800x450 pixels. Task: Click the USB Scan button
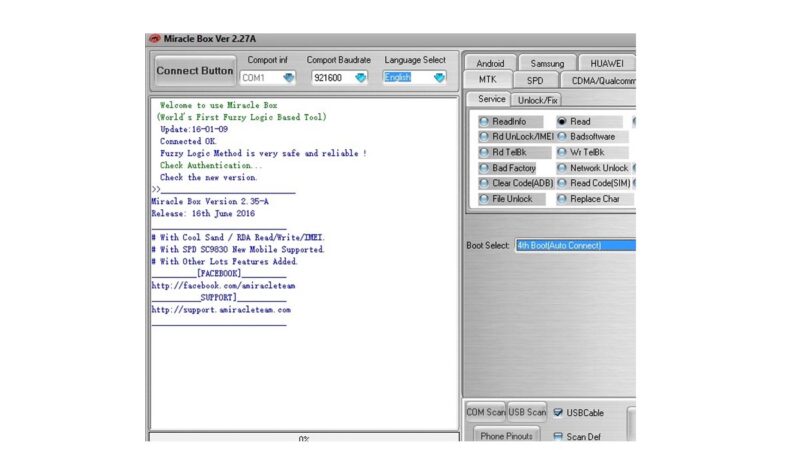(x=527, y=412)
